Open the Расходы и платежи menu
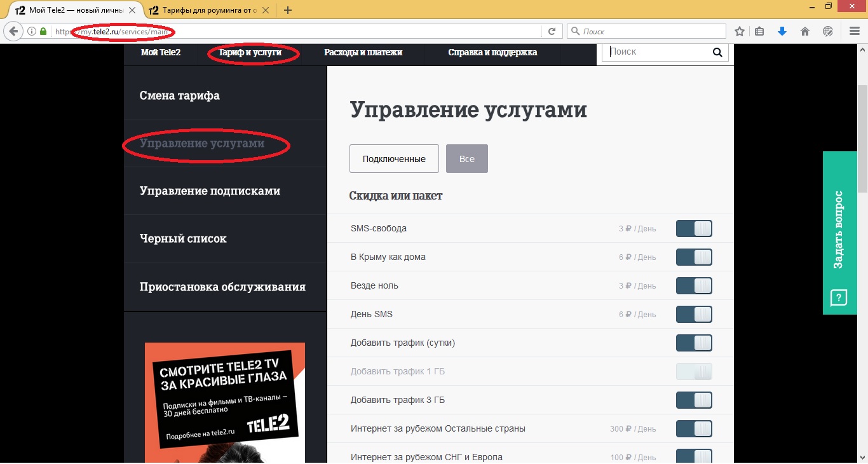868x464 pixels. coord(363,52)
